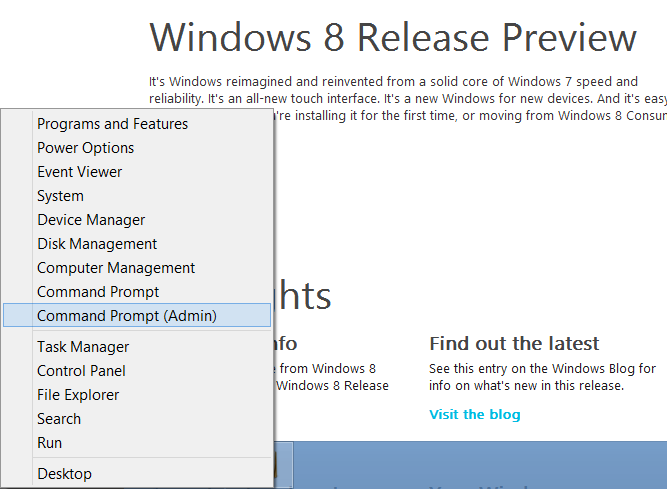This screenshot has height=489, width=667.
Task: Open Control Panel from menu
Action: pyautogui.click(x=137, y=371)
